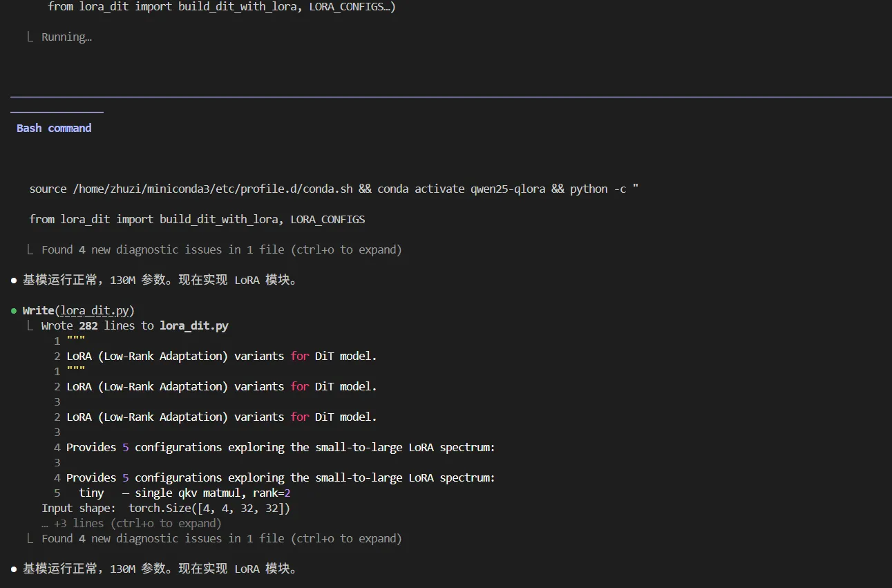Click line number 5 in the code gutter

point(57,493)
